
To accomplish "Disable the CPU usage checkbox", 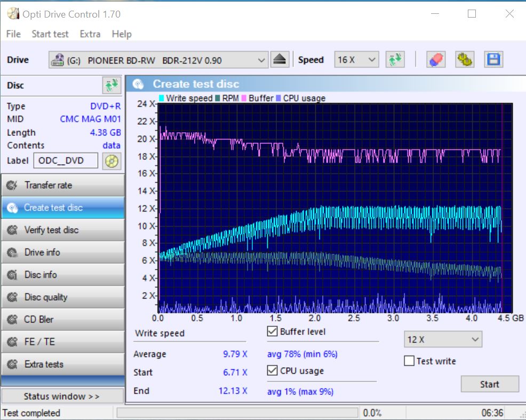I will click(273, 371).
